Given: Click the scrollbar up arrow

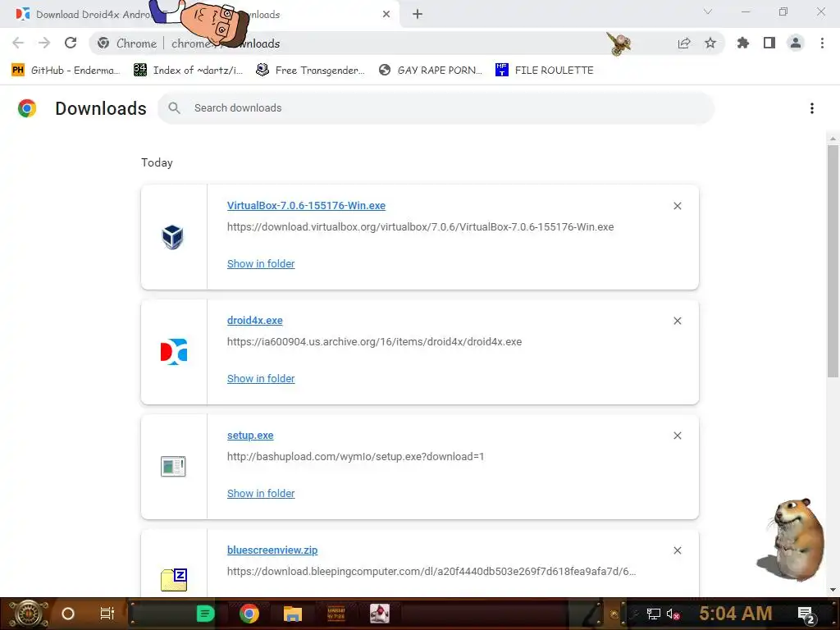Looking at the screenshot, I should coord(833,139).
